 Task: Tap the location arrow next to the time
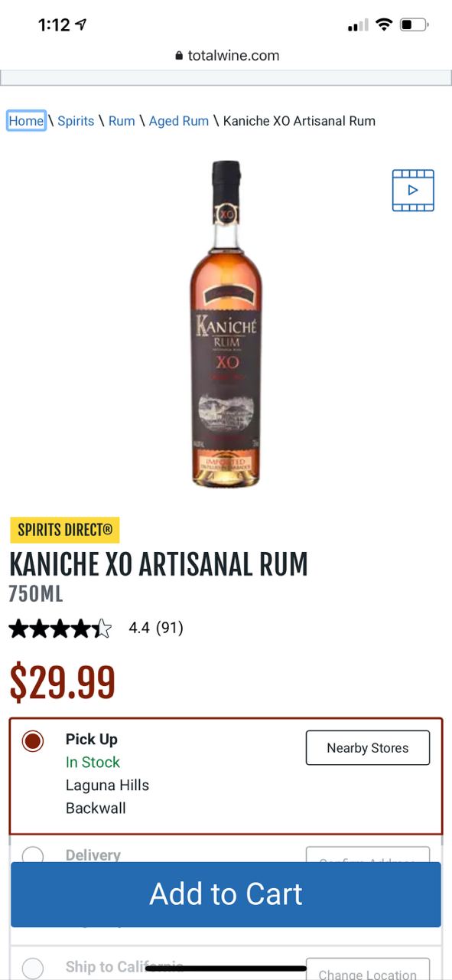point(81,24)
